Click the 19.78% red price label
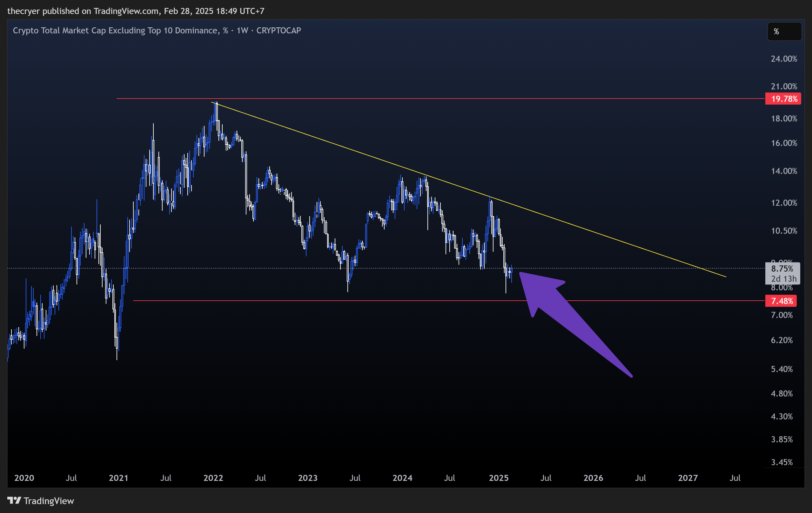812x513 pixels. point(783,99)
